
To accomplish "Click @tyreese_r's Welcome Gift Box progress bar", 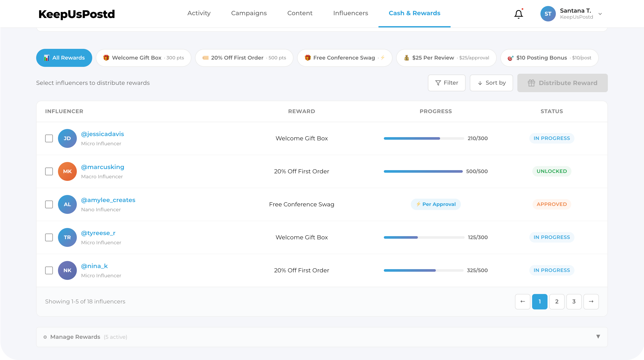I will 424,237.
